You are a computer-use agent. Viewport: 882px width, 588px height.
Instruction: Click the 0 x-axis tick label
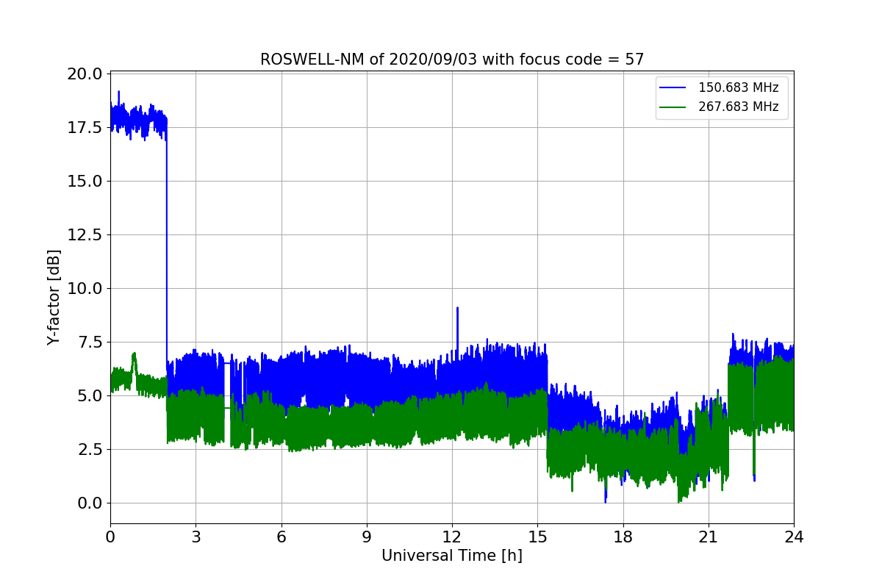[x=110, y=537]
